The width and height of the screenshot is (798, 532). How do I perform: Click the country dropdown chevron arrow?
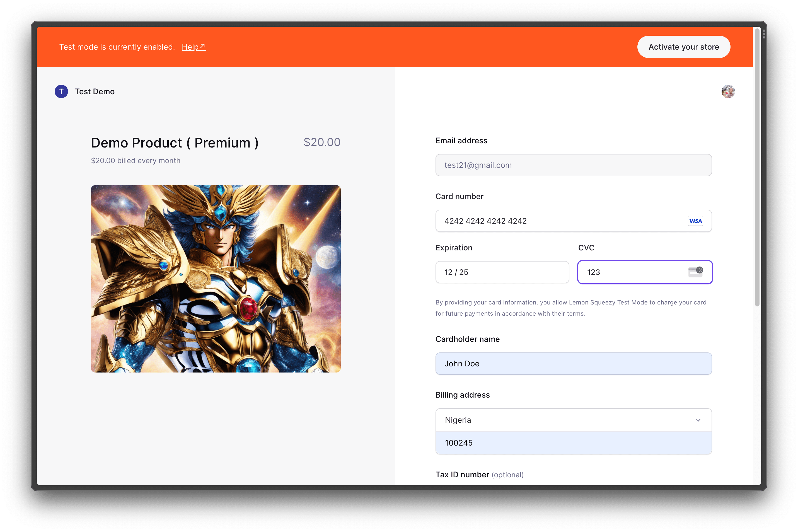698,420
